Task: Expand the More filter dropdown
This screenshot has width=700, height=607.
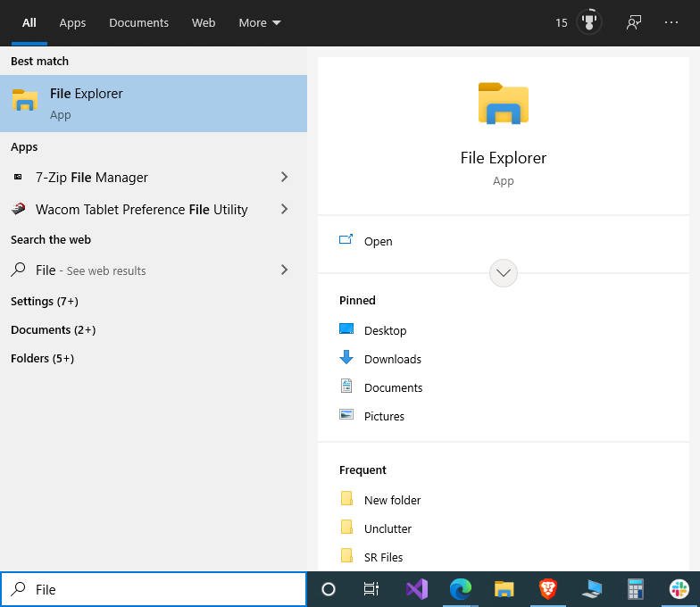Action: click(x=260, y=22)
